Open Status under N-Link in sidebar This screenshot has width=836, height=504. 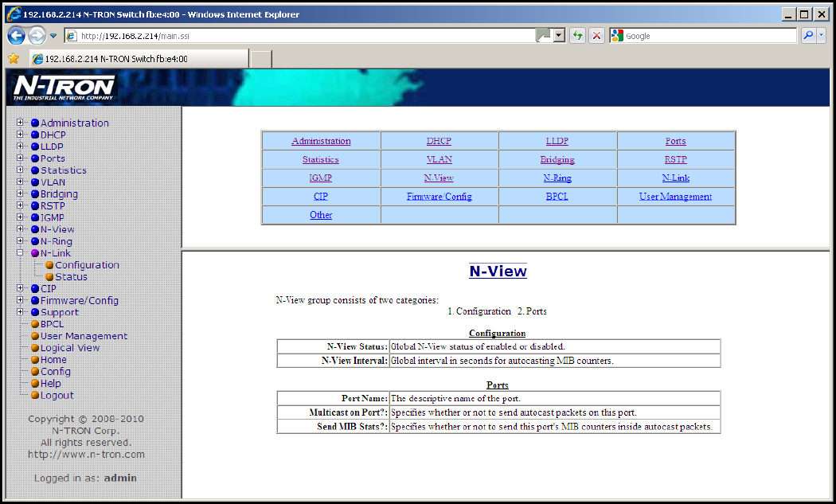point(71,277)
